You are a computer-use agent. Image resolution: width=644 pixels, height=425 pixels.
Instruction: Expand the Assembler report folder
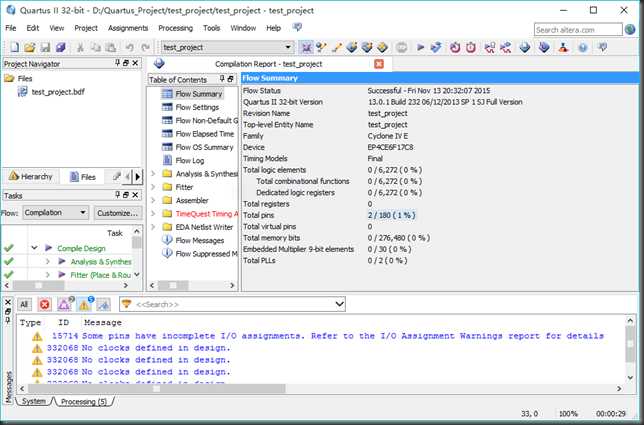click(153, 200)
